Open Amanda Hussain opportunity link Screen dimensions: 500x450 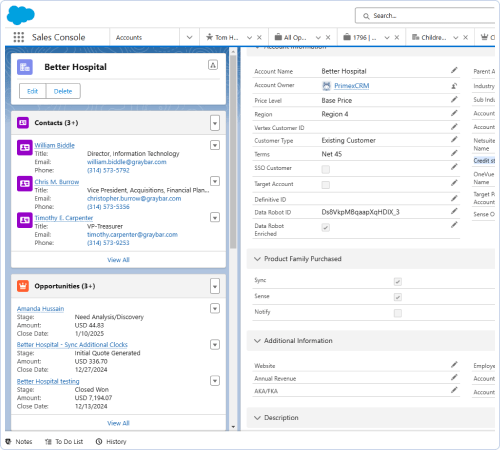(40, 309)
